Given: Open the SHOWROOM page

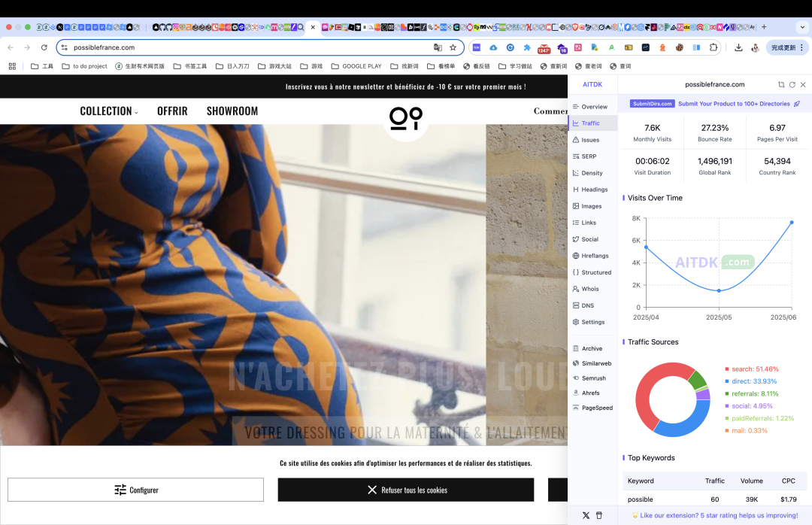Looking at the screenshot, I should click(232, 111).
